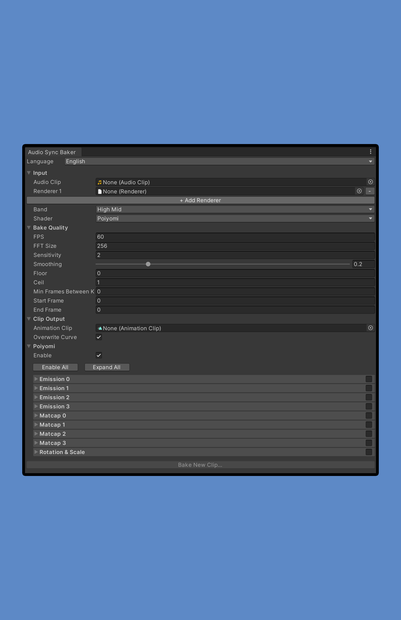401x620 pixels.
Task: Enable the Emission 3 checkbox
Action: coord(369,406)
